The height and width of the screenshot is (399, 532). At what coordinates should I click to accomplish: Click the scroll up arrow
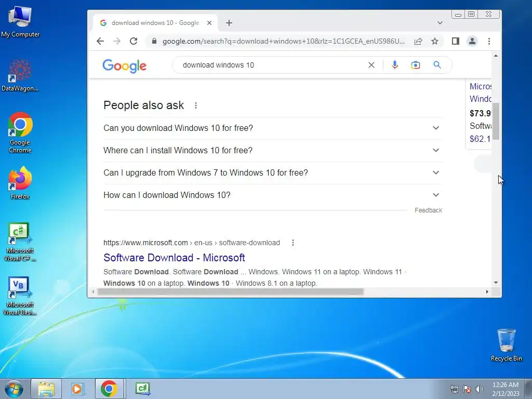point(496,56)
